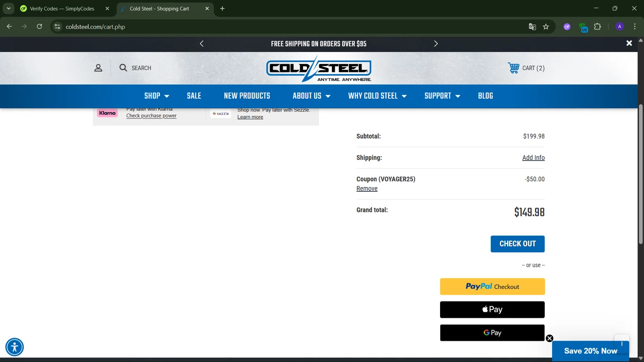
Task: Pay with Google Pay button
Action: [x=492, y=333]
